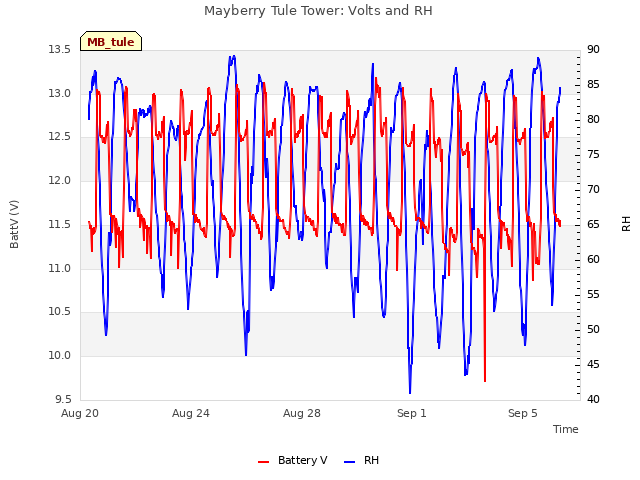
Task: Click the 'Sep 1' x-axis tick label
Action: coord(411,413)
